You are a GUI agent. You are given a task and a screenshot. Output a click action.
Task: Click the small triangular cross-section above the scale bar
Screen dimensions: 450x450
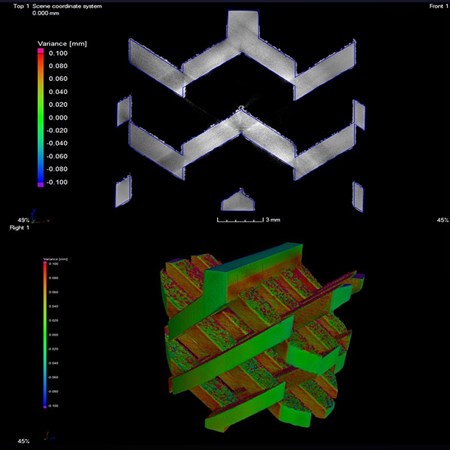click(238, 200)
